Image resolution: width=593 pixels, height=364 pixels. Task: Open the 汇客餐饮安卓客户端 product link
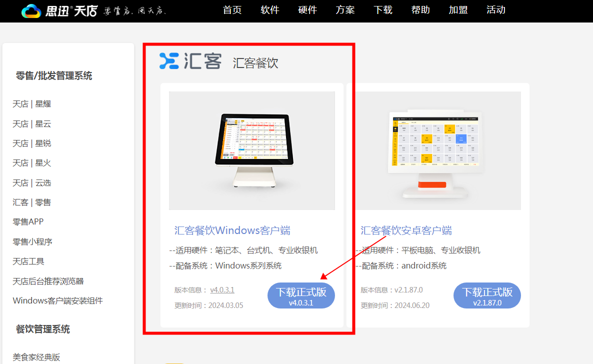click(x=405, y=230)
